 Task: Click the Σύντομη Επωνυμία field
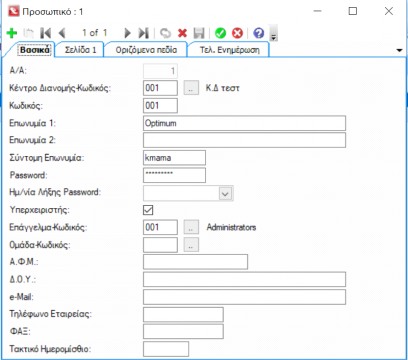[174, 158]
